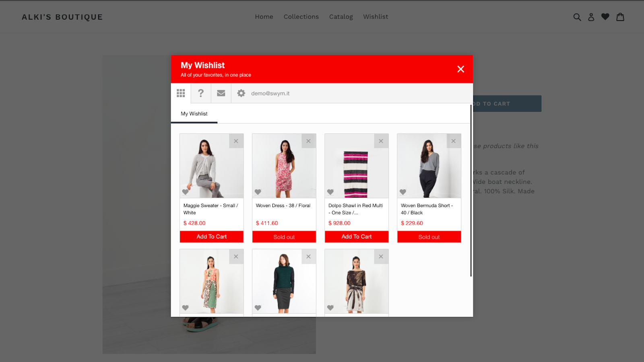Click Sold out button under Woven Bermuda Short
644x362 pixels.
tap(429, 237)
